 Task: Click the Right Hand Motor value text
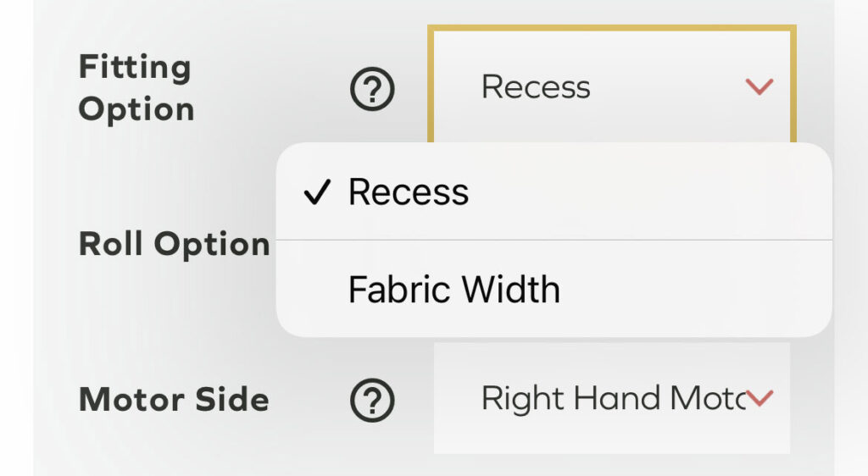pyautogui.click(x=610, y=398)
